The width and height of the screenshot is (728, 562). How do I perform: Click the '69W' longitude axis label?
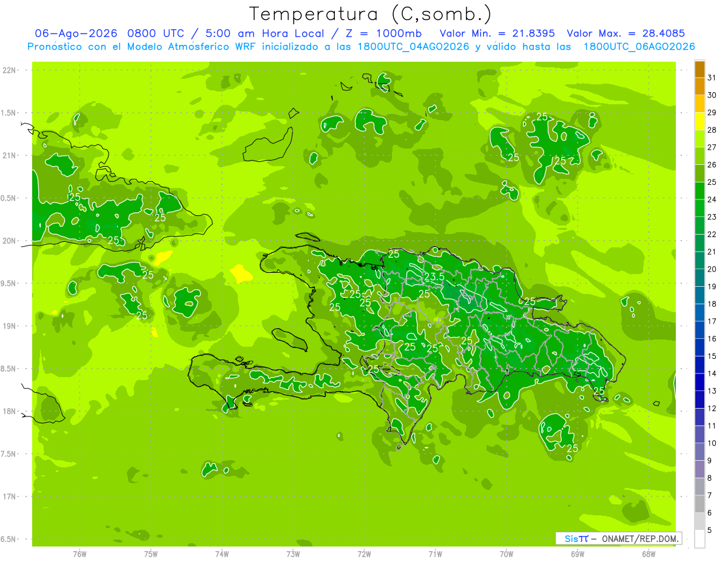coord(577,554)
